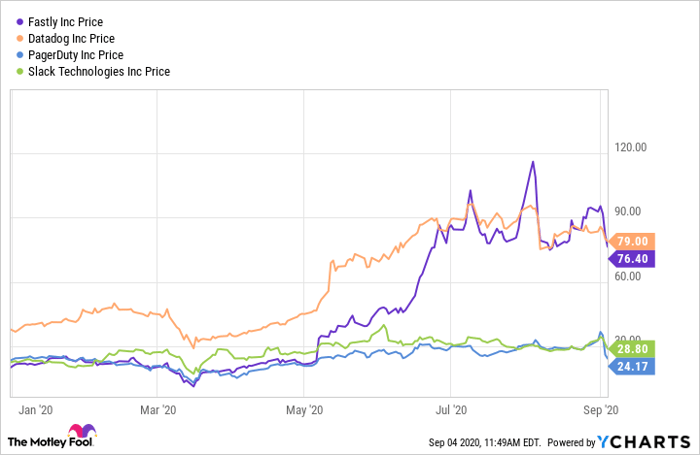
Task: Click the Jul '20 axis label
Action: [x=453, y=410]
